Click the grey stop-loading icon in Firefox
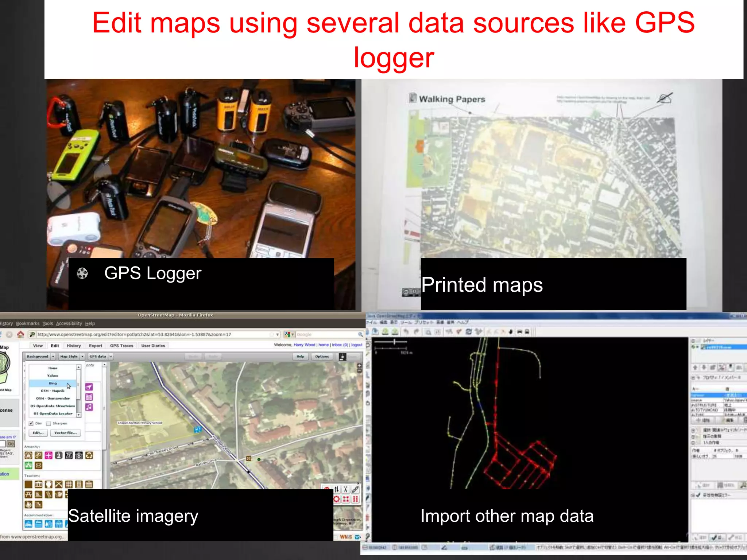The height and width of the screenshot is (560, 747). (9, 334)
